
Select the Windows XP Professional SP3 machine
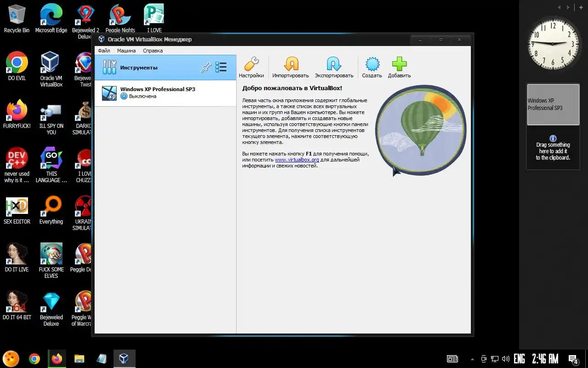[x=165, y=93]
